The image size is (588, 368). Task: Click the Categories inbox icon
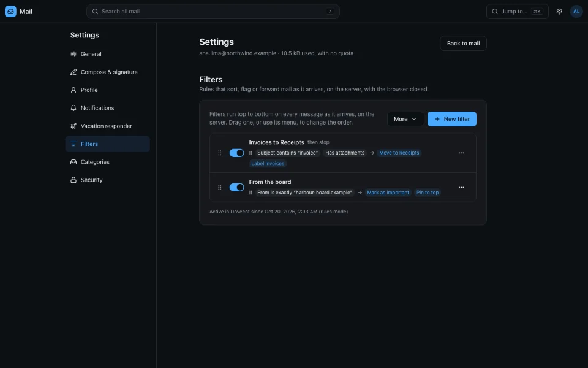pos(73,162)
